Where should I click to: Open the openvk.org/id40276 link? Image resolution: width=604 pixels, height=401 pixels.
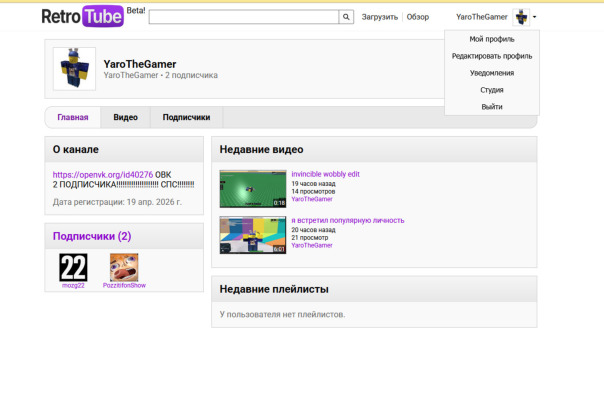(103, 174)
